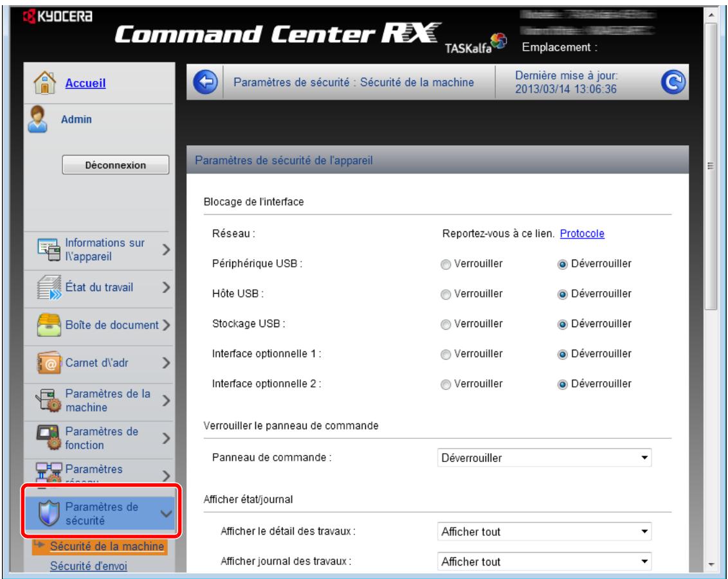Open the Panneau de commande dropdown
Screen dimensions: 728x579
tap(543, 458)
